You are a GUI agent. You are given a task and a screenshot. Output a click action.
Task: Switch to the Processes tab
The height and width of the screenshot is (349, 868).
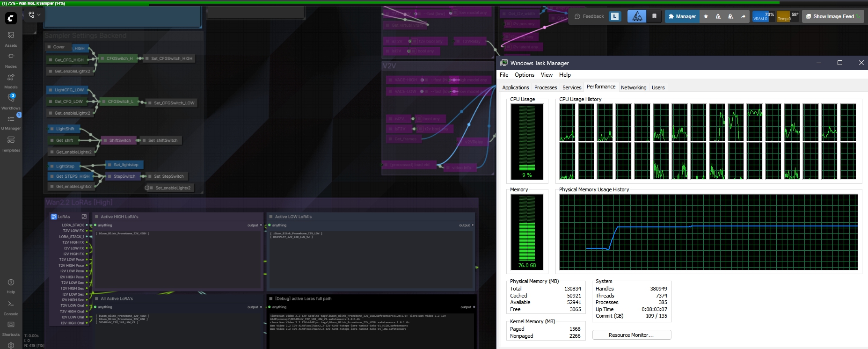pos(546,87)
